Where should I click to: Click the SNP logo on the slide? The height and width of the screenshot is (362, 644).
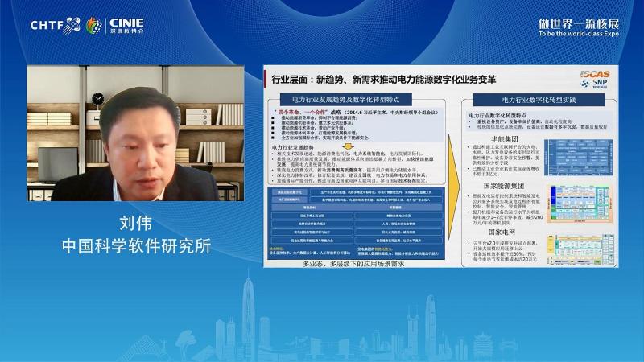(597, 83)
